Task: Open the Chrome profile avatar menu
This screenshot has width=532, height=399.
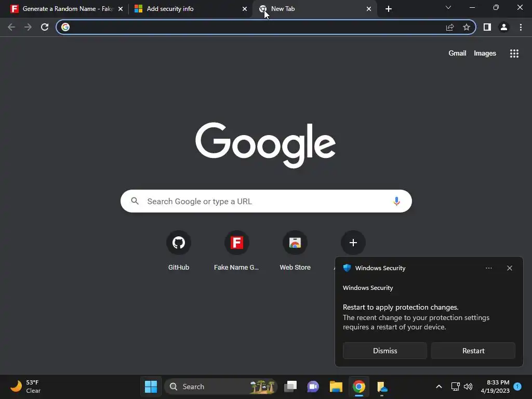Action: [504, 27]
